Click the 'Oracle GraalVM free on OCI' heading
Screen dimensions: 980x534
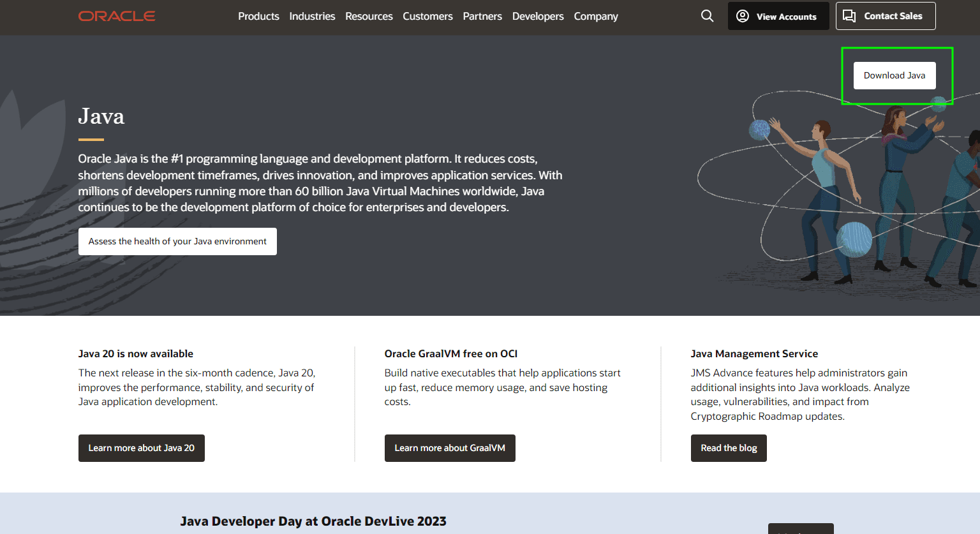tap(451, 353)
